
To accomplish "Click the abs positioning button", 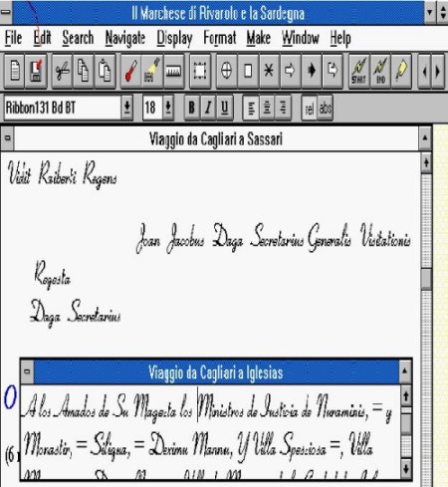I will coord(326,109).
